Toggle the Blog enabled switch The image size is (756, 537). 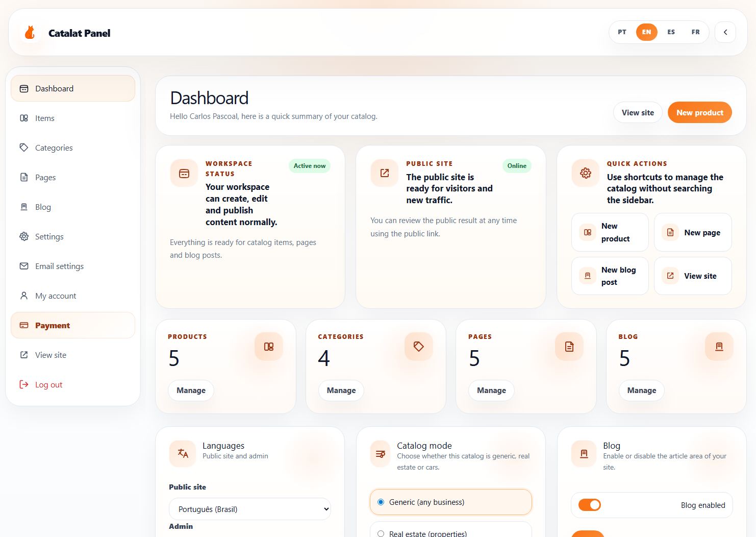tap(590, 505)
